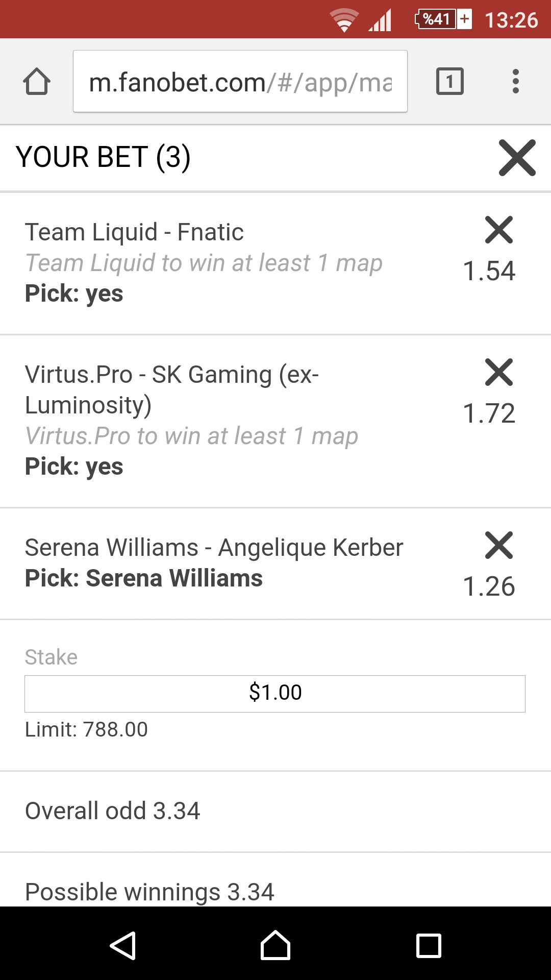Remove the Virtus.Pro - SK Gaming bet
Screen dimensions: 551x980
tap(499, 372)
